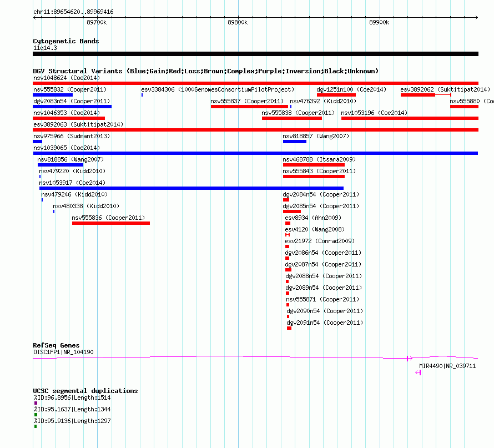Select nsv1053196 (Coe2014) label
Viewport: 494px width, 448px height.
374,113
